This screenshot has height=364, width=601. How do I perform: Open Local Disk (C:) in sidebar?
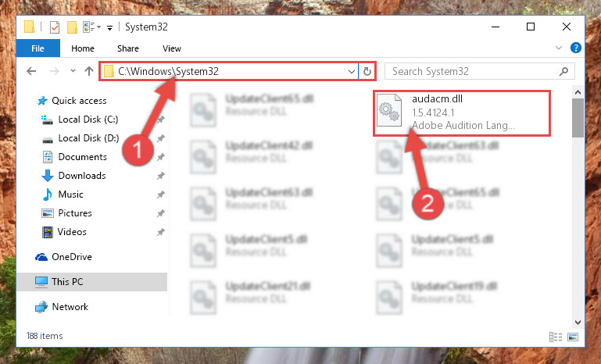pos(88,120)
